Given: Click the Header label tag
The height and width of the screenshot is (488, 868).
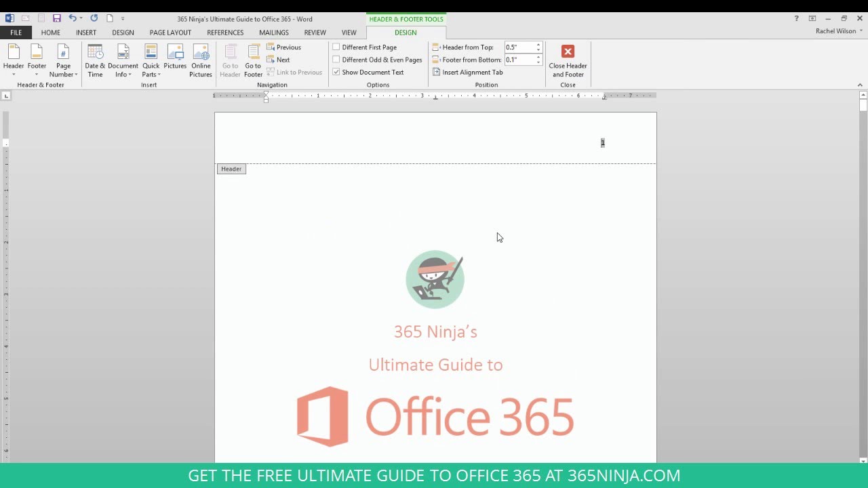Looking at the screenshot, I should pos(231,169).
